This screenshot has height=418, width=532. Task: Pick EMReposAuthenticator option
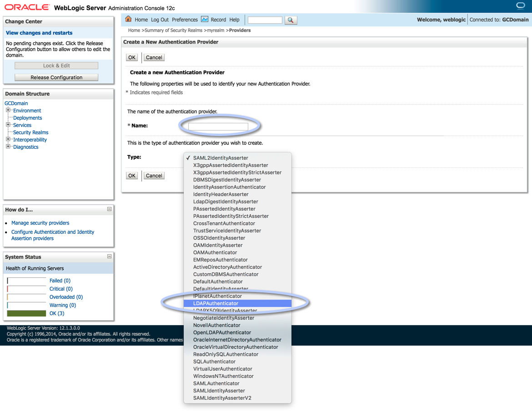click(x=237, y=260)
